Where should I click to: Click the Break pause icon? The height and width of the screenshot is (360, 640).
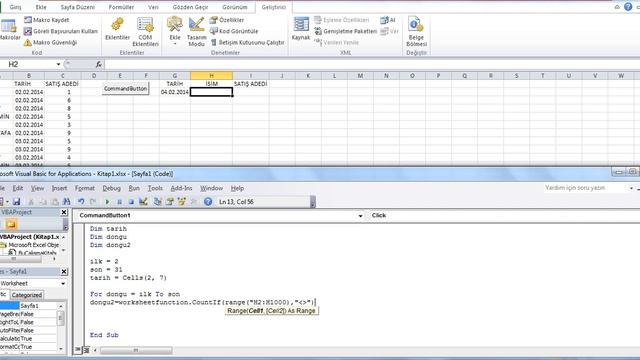coord(120,202)
